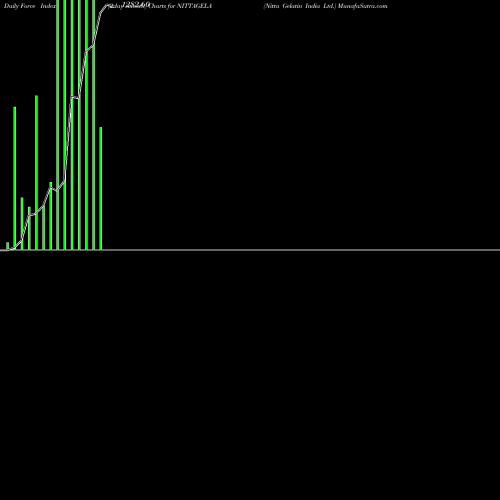Viewport: 500px width, 500px height.
Task: Click the 'Daily Force Index' title text
Action: tap(30, 6)
